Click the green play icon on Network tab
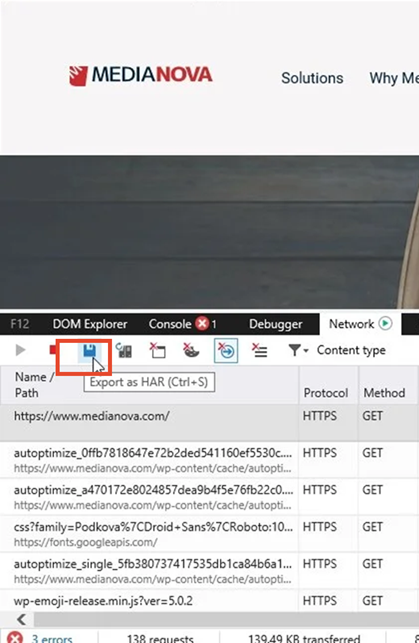419x643 pixels. coord(385,324)
